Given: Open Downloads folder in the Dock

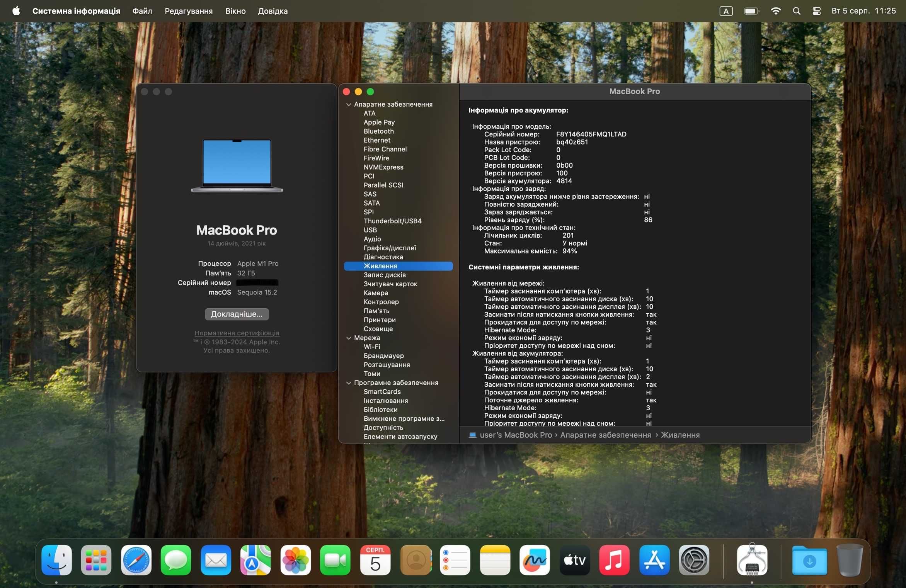Looking at the screenshot, I should (x=809, y=560).
